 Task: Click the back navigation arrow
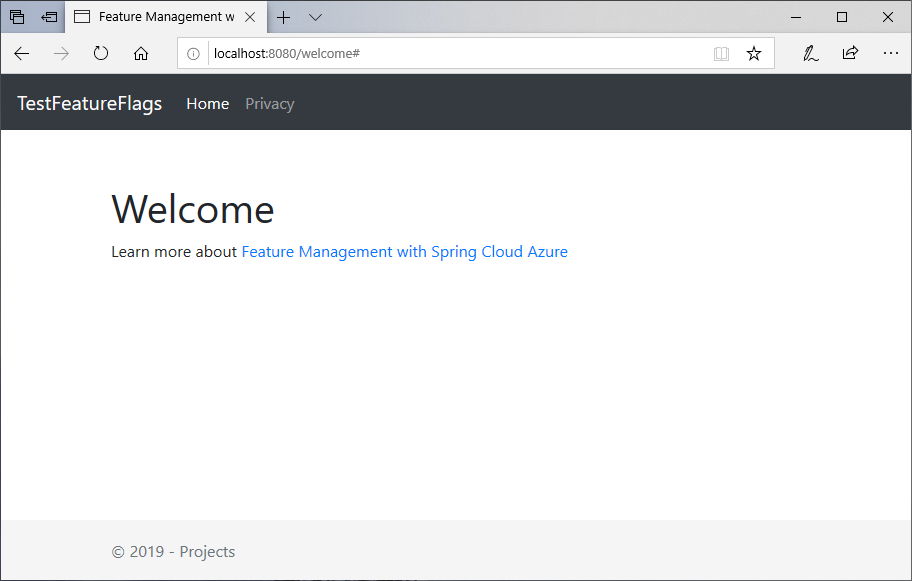pyautogui.click(x=21, y=53)
